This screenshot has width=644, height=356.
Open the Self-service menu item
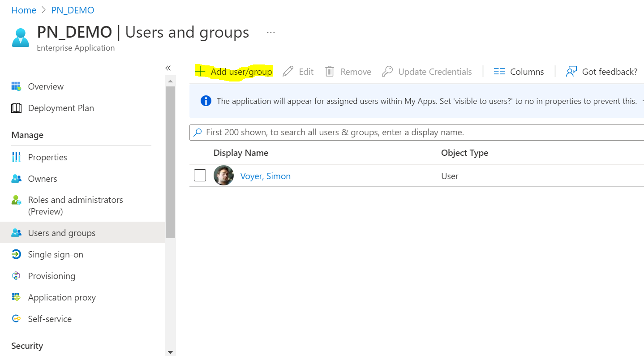(50, 319)
